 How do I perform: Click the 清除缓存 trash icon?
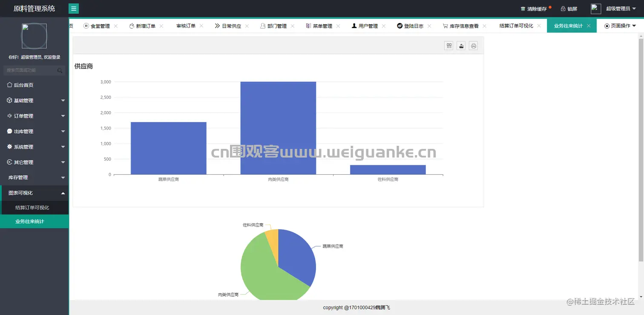523,9
